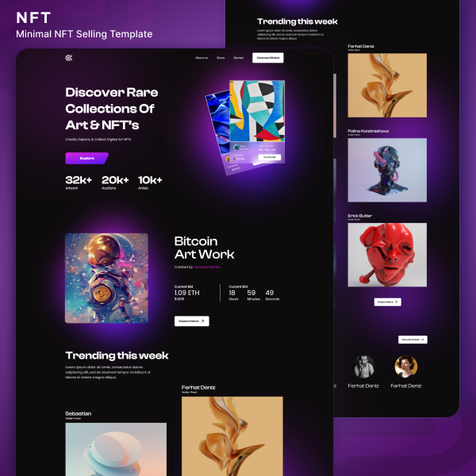
Task: Click the Connect Wallet button
Action: tap(268, 58)
